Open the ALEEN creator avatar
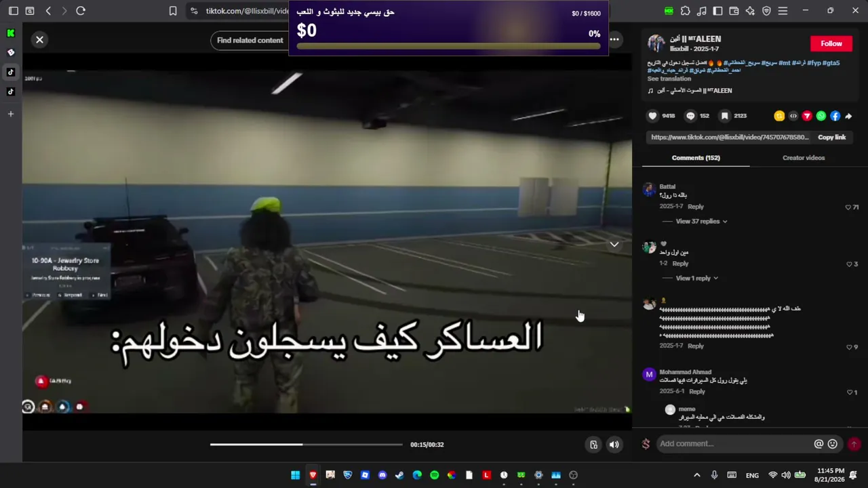Image resolution: width=868 pixels, height=488 pixels. tap(656, 43)
